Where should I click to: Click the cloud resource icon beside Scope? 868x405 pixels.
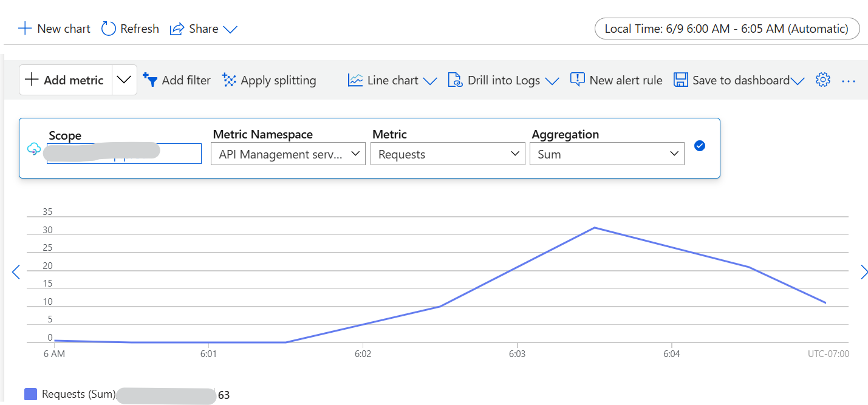click(34, 149)
